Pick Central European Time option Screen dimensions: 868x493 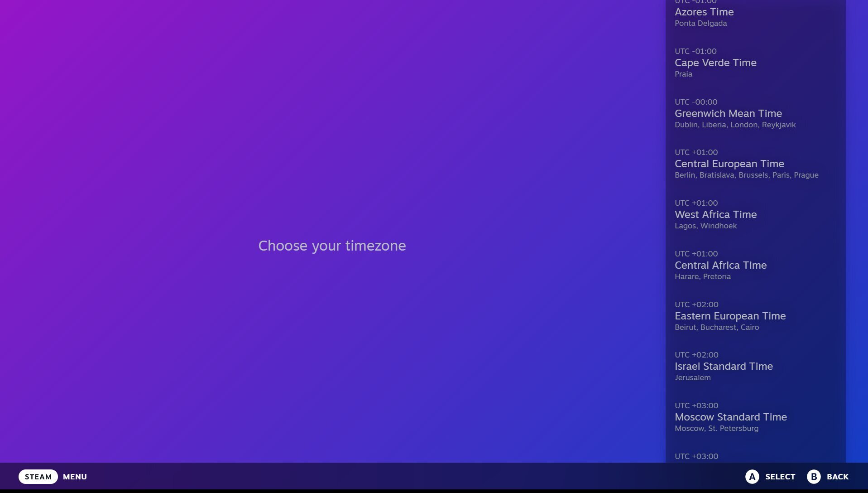(755, 164)
